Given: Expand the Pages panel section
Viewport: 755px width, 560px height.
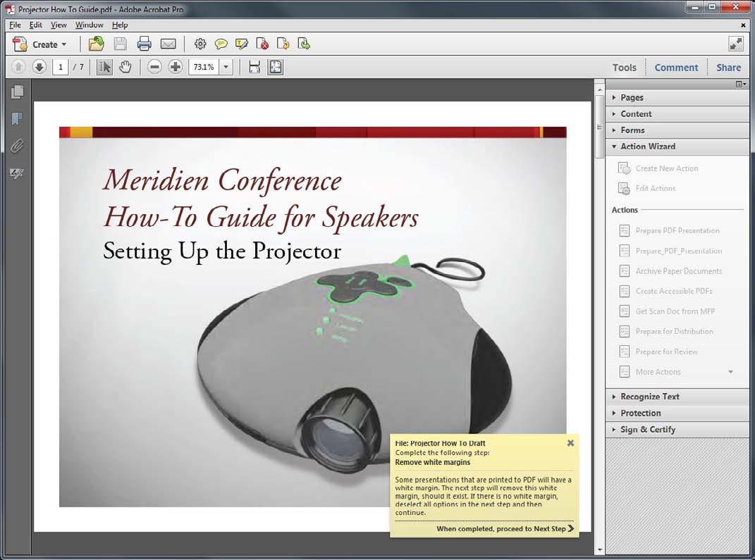Looking at the screenshot, I should tap(677, 97).
